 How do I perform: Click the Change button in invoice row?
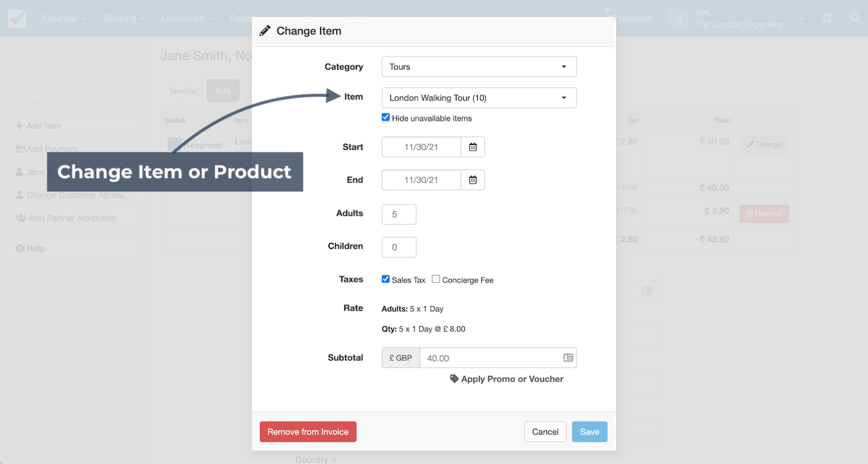[x=764, y=145]
